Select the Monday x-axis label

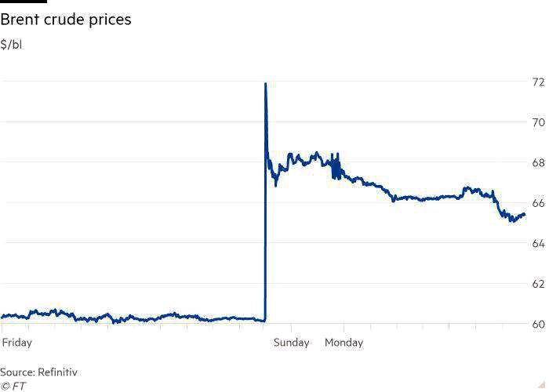point(344,343)
